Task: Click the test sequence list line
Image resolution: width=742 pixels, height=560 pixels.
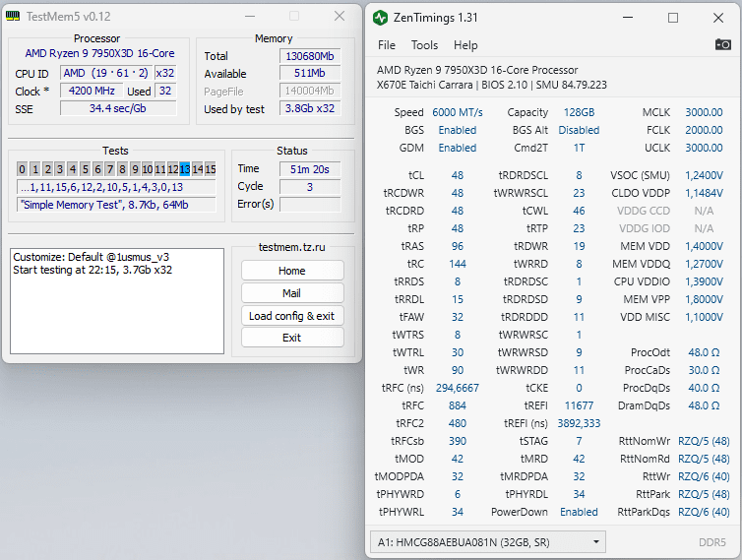Action: click(x=116, y=187)
